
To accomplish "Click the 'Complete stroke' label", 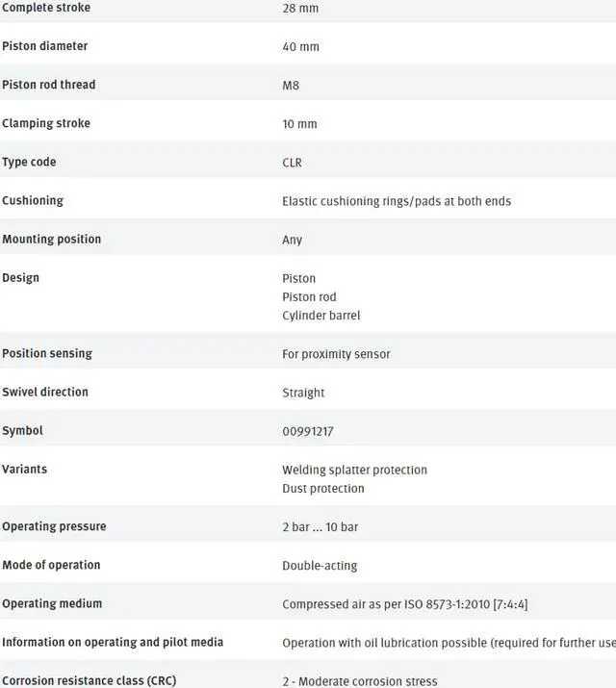I will [x=46, y=8].
